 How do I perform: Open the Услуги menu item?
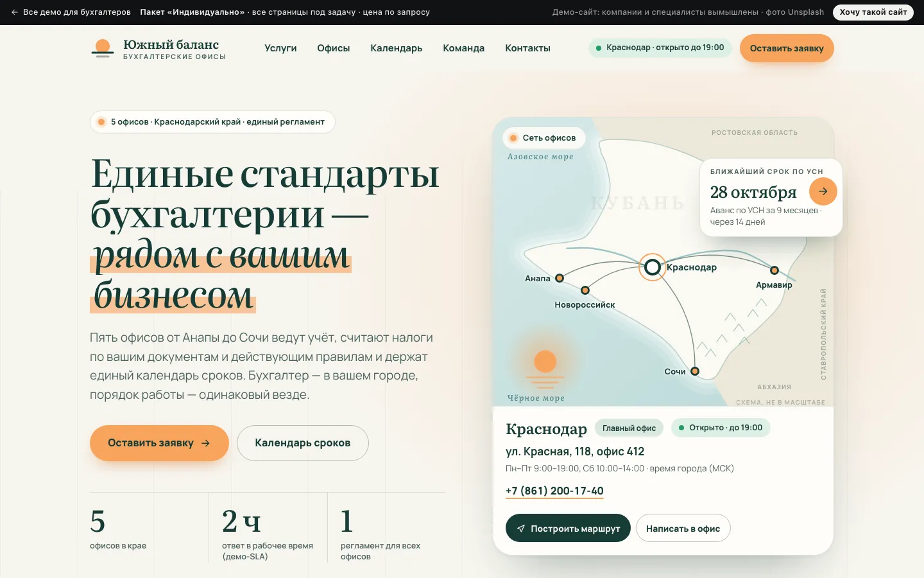(280, 48)
